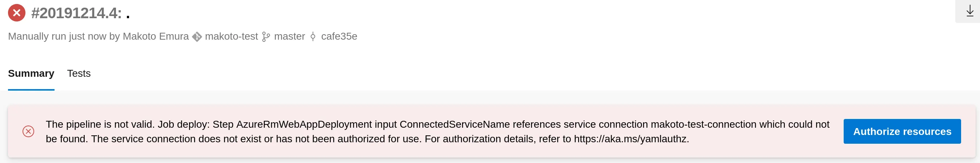Click 'The pipeline is not valid' message text
This screenshot has height=163, width=980.
pos(100,124)
